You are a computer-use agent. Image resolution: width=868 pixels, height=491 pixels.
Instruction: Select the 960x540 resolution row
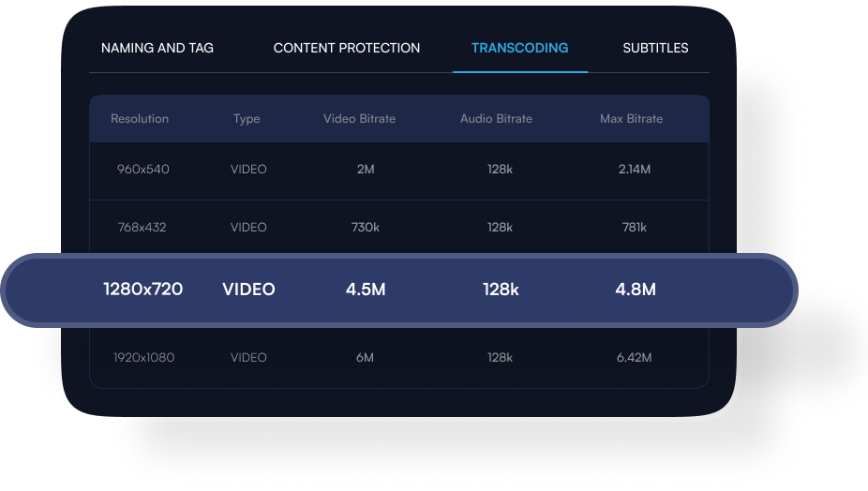tap(143, 170)
